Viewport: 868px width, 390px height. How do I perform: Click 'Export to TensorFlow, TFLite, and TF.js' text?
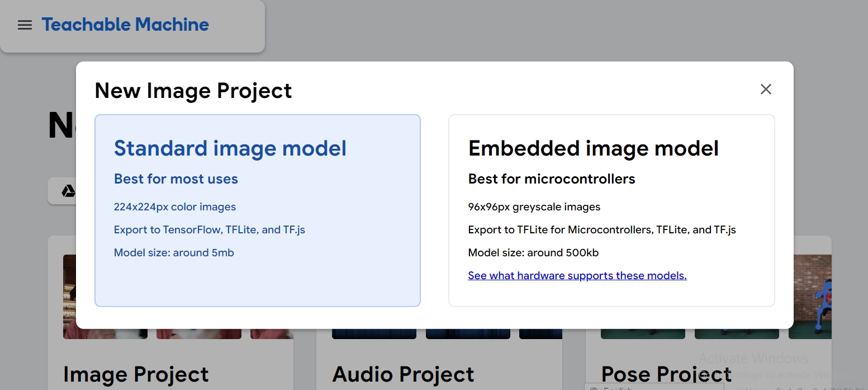coord(210,229)
